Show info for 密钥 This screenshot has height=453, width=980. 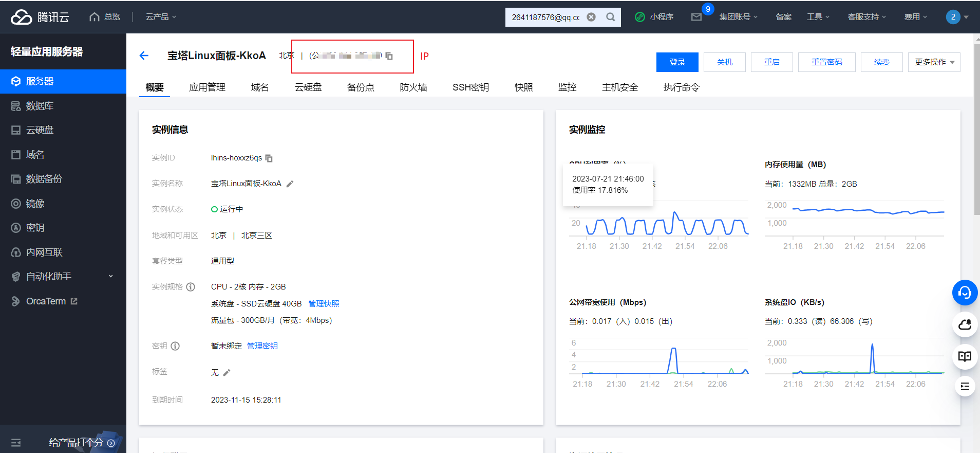(175, 346)
